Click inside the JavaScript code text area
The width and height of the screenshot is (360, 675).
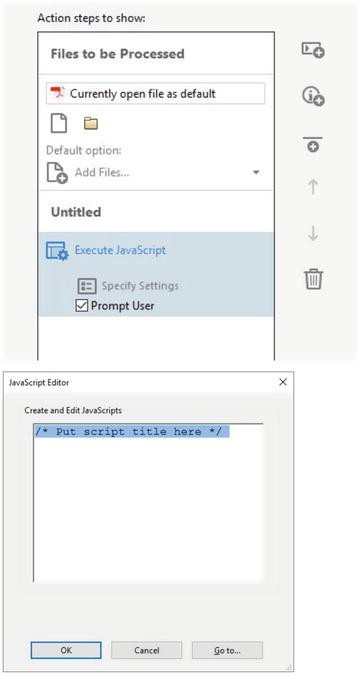coord(148,502)
